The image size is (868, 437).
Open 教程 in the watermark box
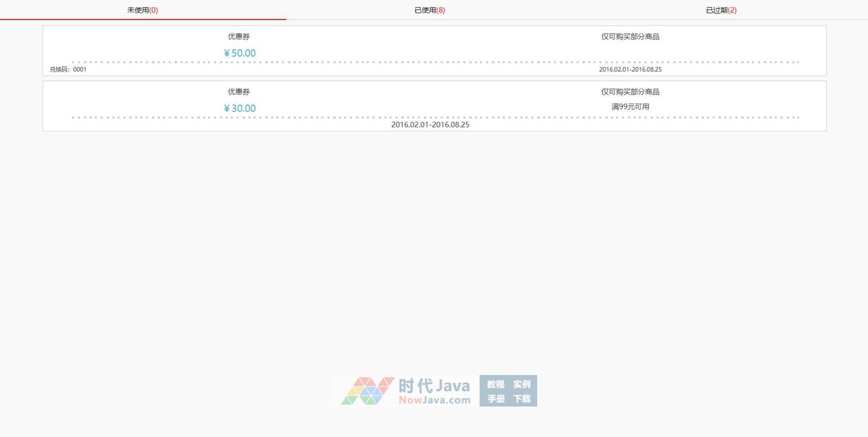[x=496, y=384]
